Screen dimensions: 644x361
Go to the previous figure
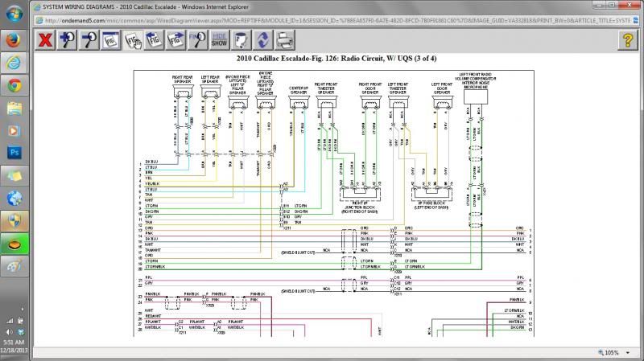(154, 40)
